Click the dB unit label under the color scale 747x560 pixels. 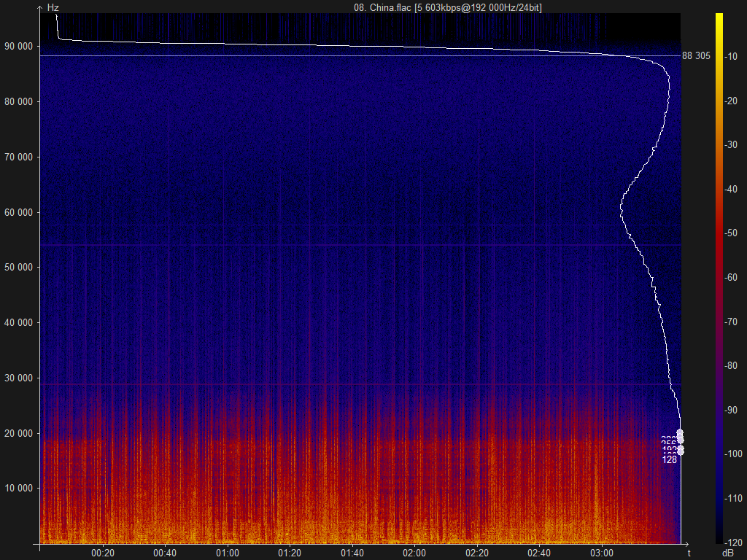727,553
